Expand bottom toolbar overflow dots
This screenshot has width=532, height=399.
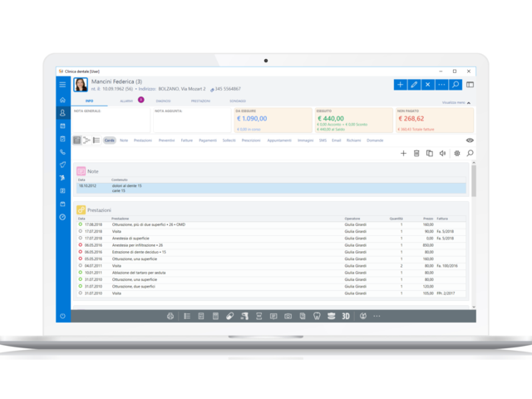pos(376,316)
